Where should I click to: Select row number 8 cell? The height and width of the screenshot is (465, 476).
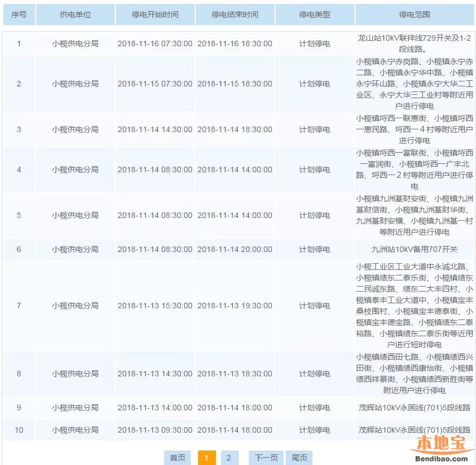pos(19,374)
